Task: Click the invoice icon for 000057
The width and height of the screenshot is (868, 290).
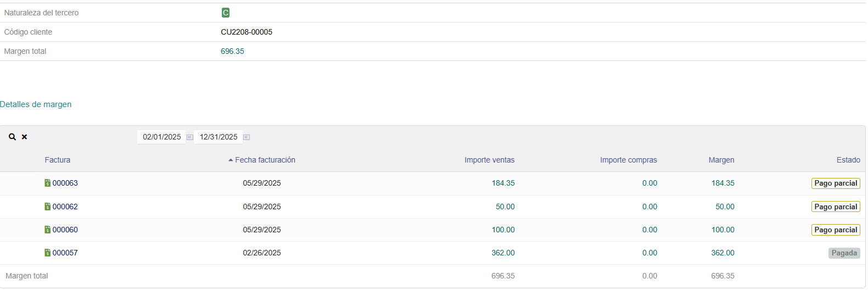Action: (x=48, y=253)
